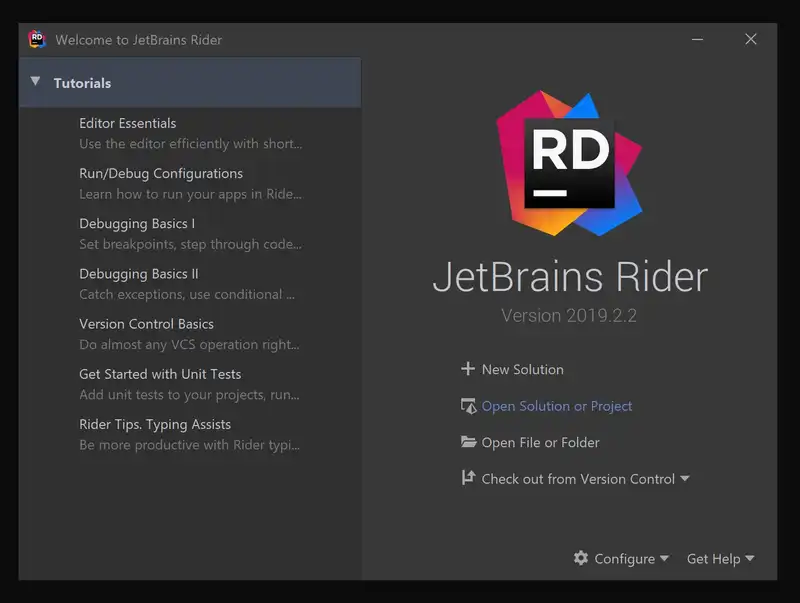800x603 pixels.
Task: Collapse the Tutorials section triangle
Action: (36, 82)
